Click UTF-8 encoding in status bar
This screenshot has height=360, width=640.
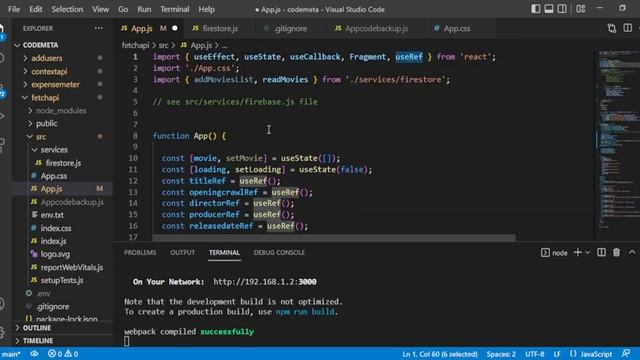(x=534, y=353)
